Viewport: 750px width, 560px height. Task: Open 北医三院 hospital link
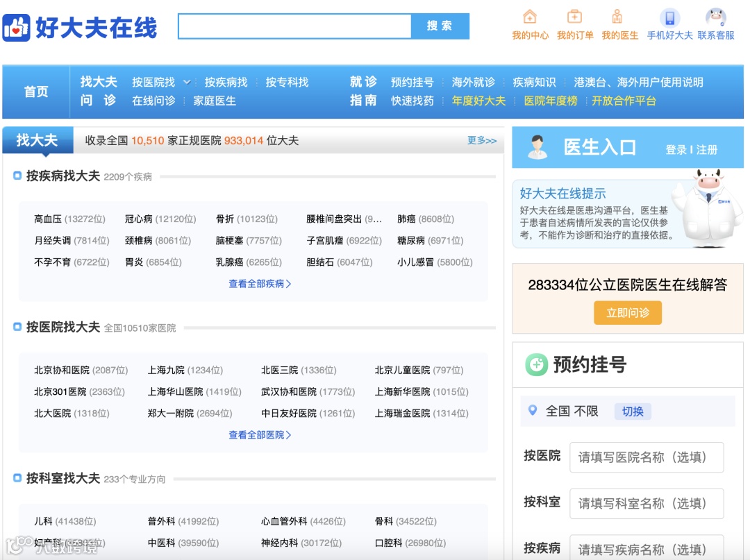point(280,370)
